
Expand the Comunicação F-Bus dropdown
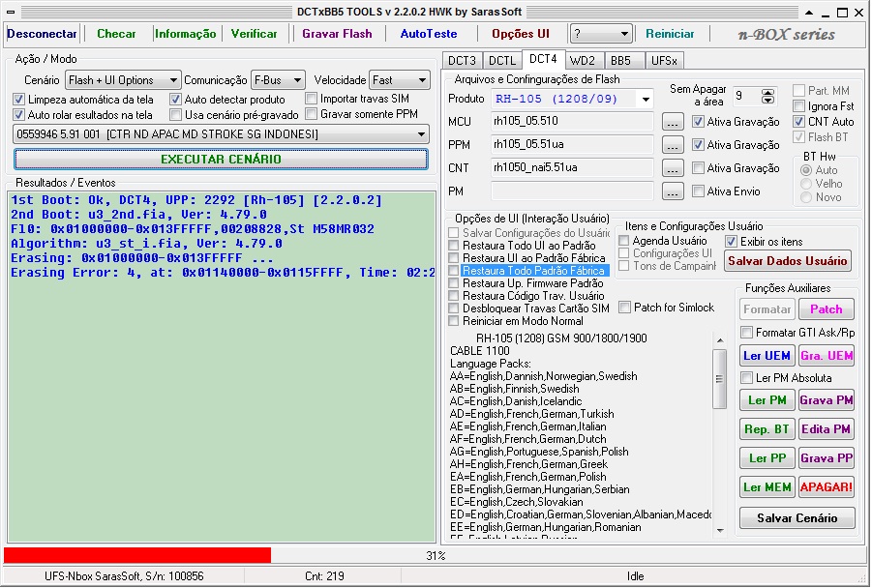pyautogui.click(x=278, y=80)
